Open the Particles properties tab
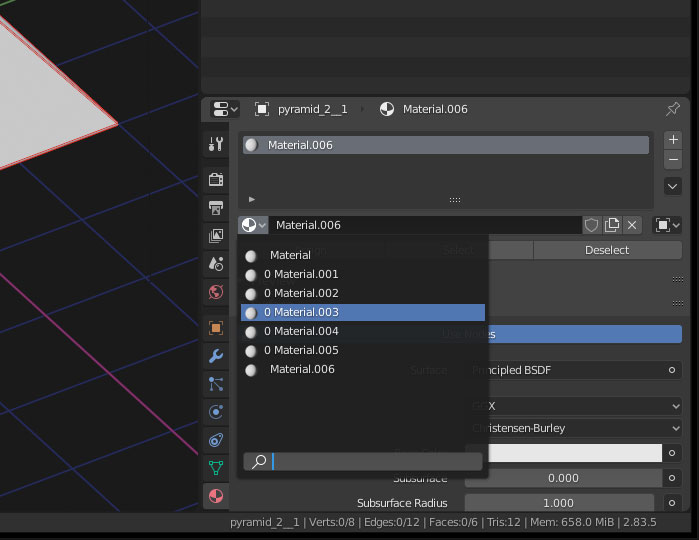Viewport: 699px width, 540px height. pyautogui.click(x=216, y=384)
